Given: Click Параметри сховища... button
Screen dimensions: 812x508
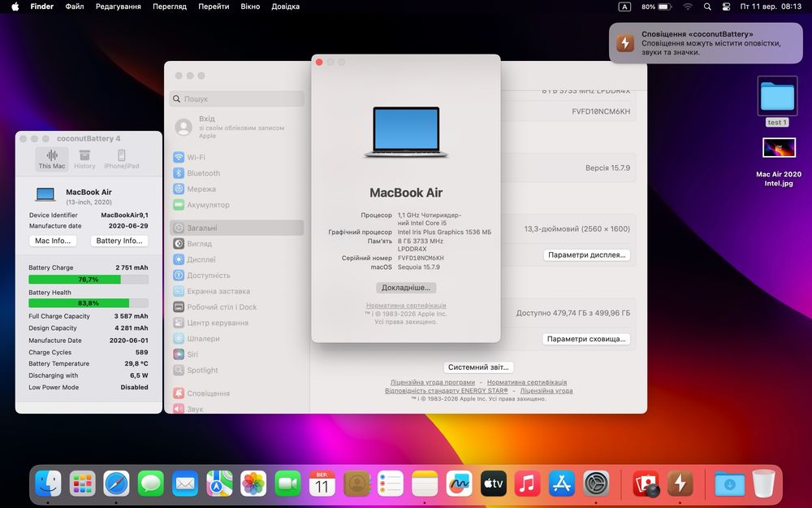Looking at the screenshot, I should (x=586, y=339).
